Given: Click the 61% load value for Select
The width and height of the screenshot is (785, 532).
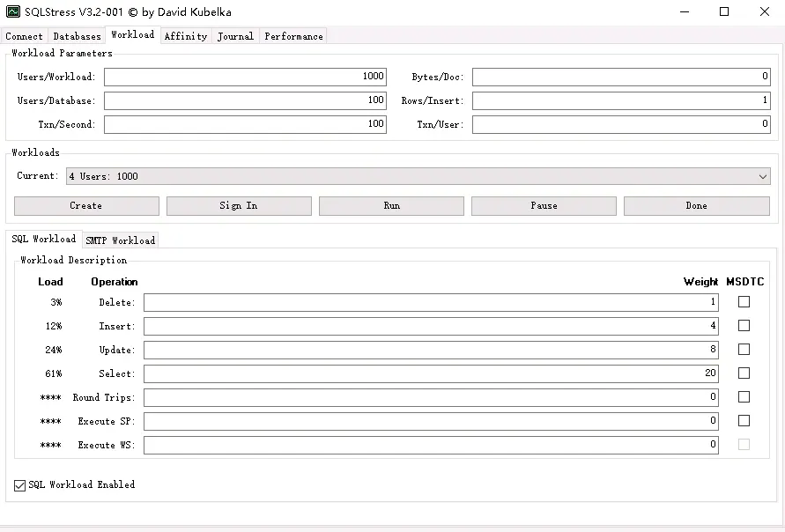Looking at the screenshot, I should tap(54, 373).
